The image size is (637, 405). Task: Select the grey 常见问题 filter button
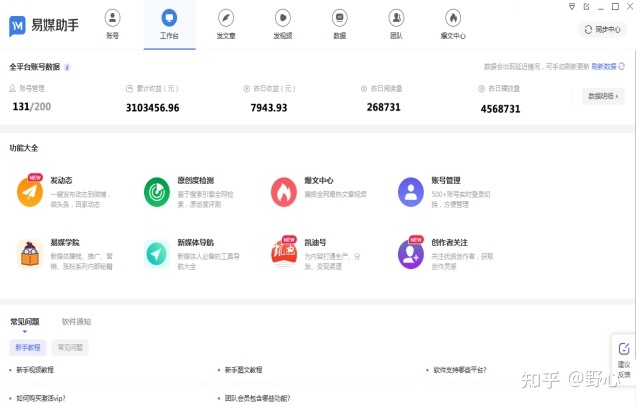pyautogui.click(x=70, y=348)
